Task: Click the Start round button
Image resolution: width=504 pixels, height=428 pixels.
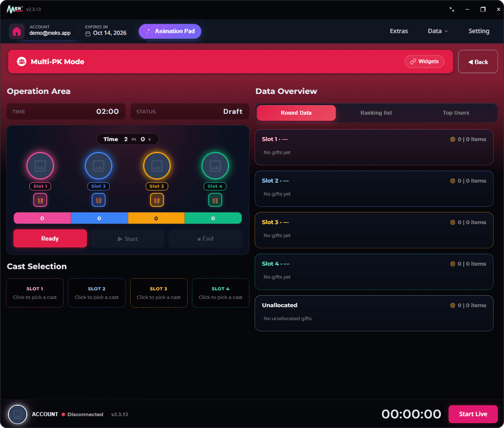Action: (128, 239)
